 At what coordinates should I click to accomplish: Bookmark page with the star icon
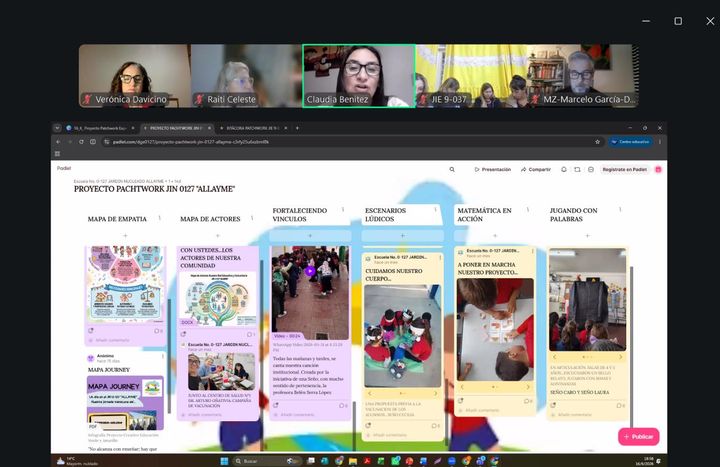click(x=597, y=142)
